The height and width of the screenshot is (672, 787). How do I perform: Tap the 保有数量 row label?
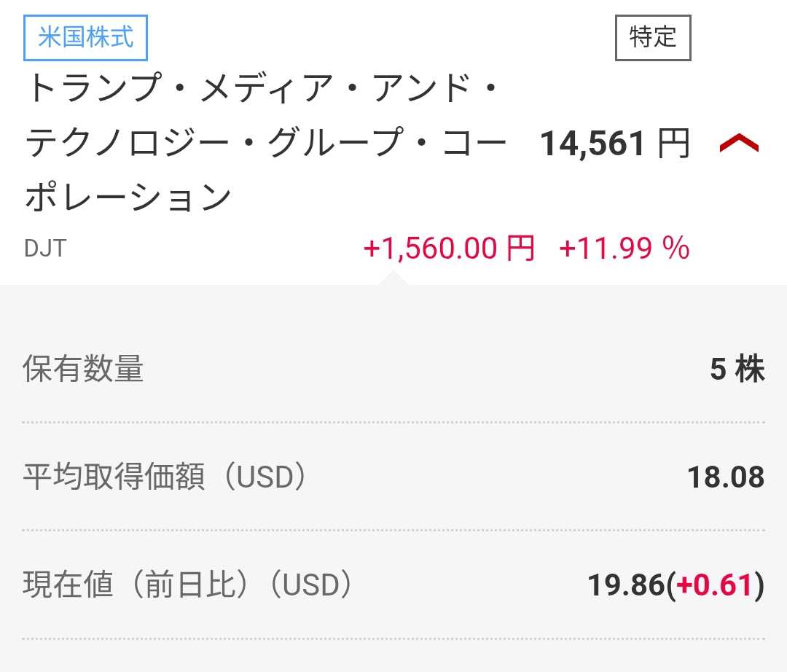(83, 370)
